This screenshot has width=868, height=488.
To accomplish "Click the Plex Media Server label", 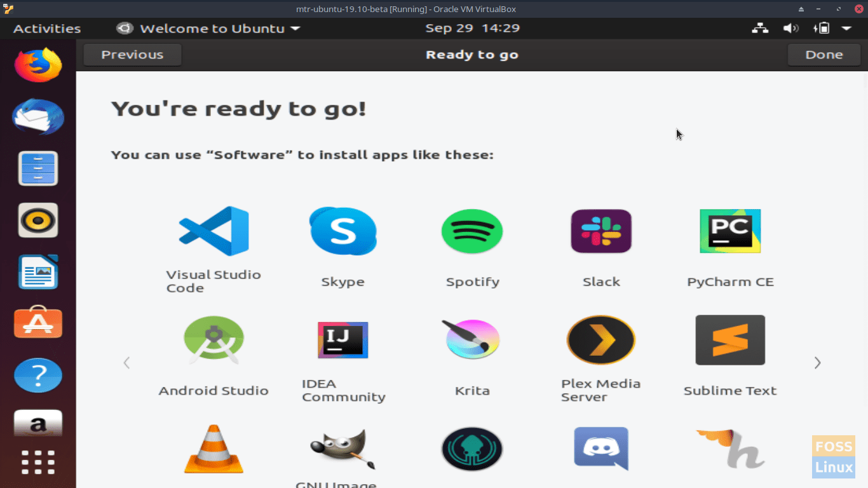I will (600, 390).
